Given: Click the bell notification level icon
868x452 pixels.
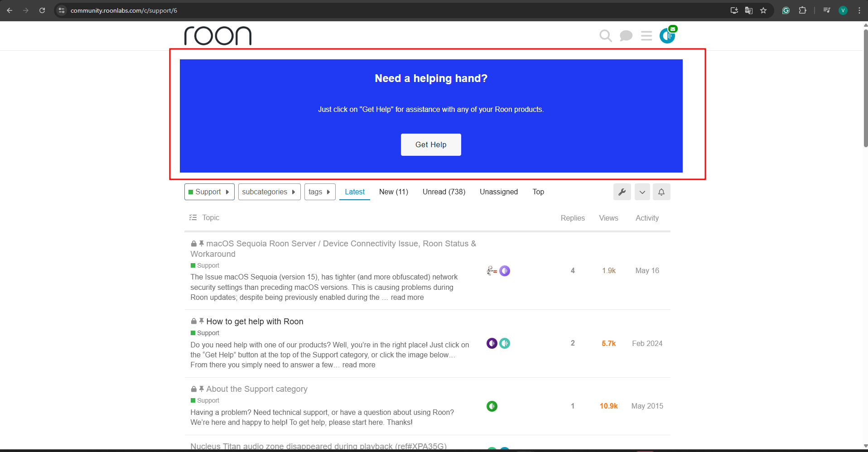Looking at the screenshot, I should coord(661,192).
